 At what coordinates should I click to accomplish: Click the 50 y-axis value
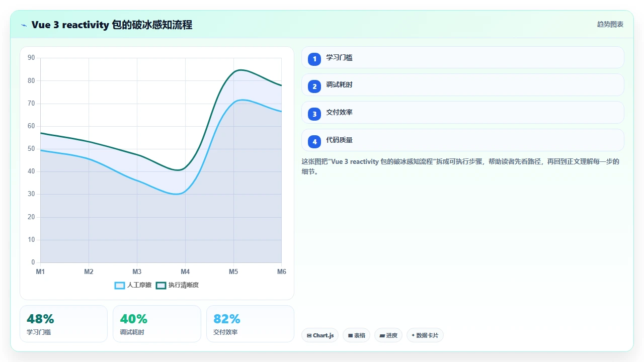(31, 149)
